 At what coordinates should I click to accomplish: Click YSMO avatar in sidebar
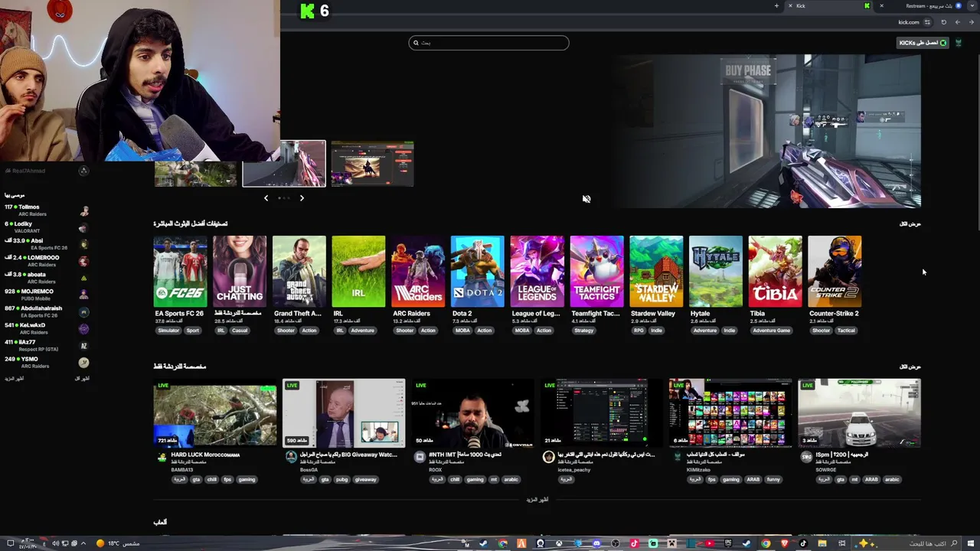pyautogui.click(x=84, y=362)
